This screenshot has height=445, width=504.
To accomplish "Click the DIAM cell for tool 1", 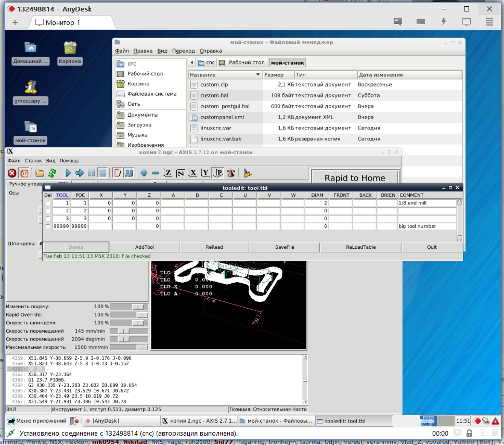I will tap(317, 203).
